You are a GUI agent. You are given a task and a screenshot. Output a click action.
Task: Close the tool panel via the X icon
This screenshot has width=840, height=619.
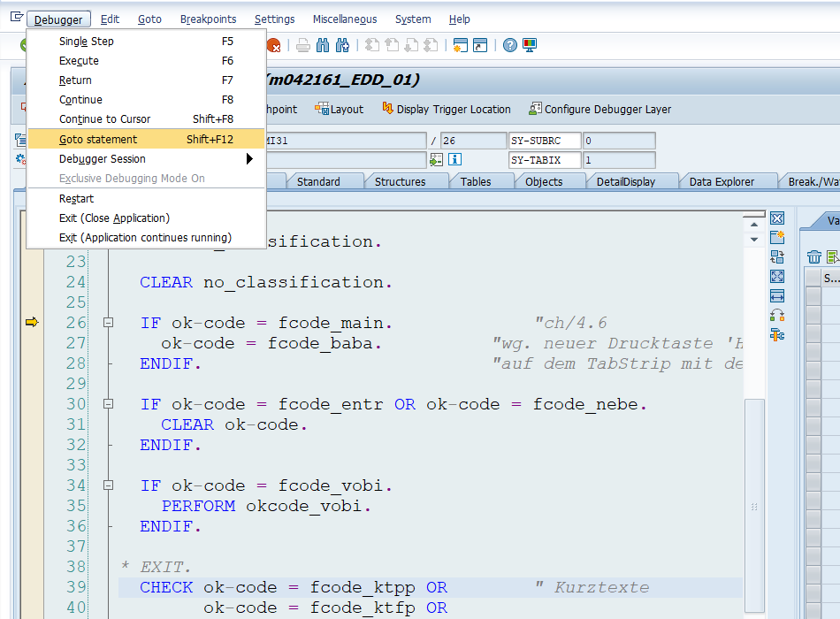(777, 218)
